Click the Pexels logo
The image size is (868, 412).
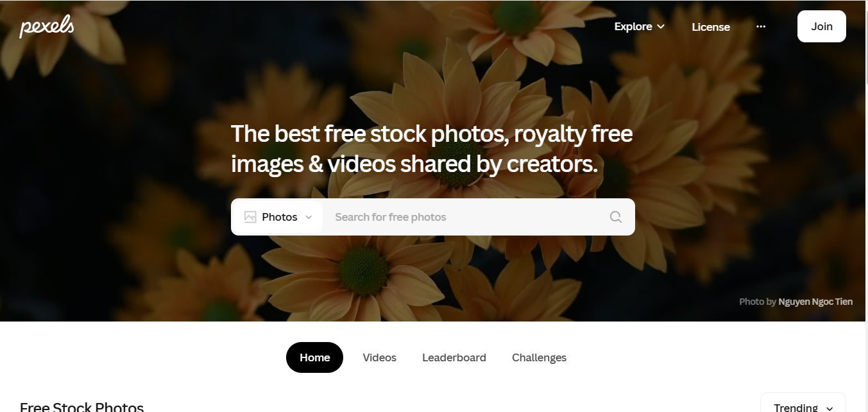pyautogui.click(x=47, y=26)
